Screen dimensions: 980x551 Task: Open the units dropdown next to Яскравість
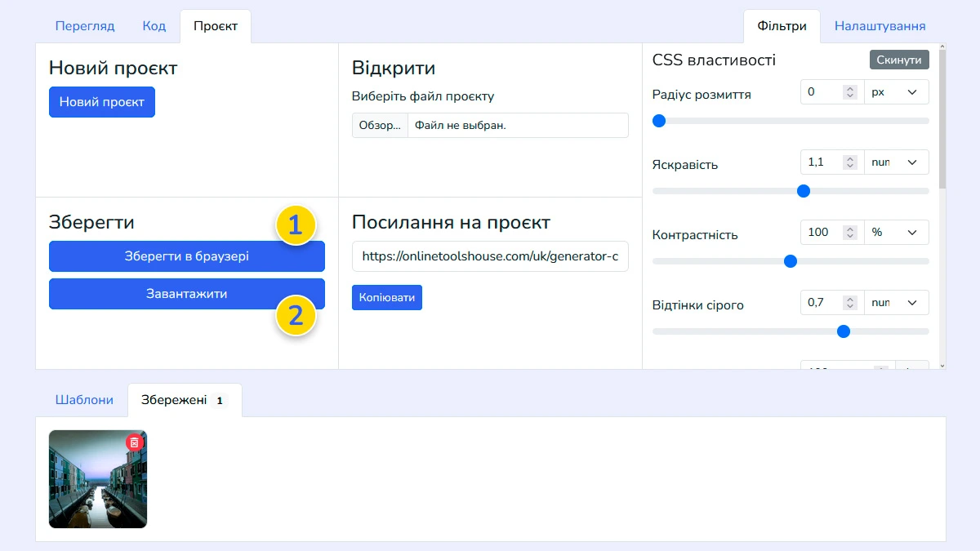coord(897,162)
